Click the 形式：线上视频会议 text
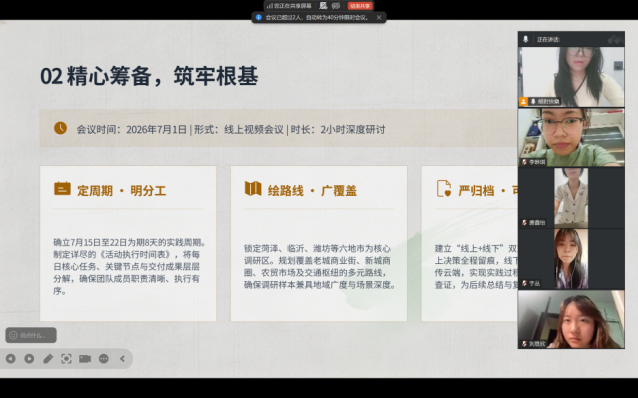Screen dimensions: 638x398 point(239,129)
